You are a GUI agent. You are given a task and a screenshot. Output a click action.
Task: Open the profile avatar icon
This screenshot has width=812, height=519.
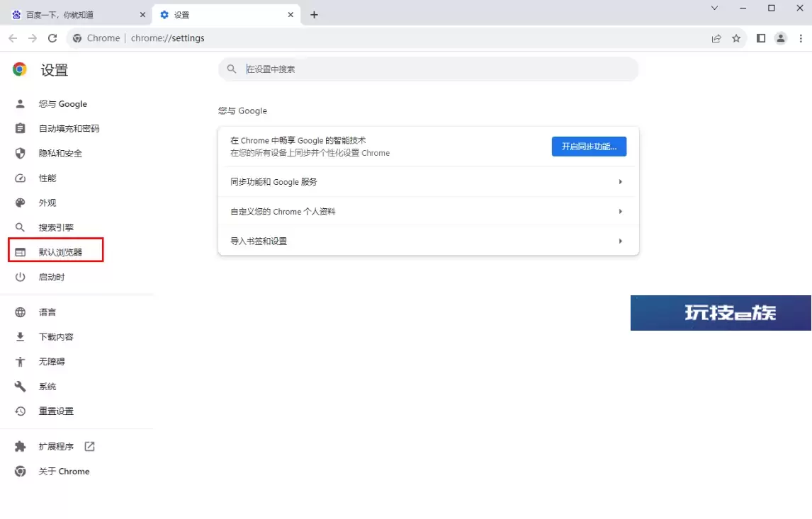click(x=780, y=38)
